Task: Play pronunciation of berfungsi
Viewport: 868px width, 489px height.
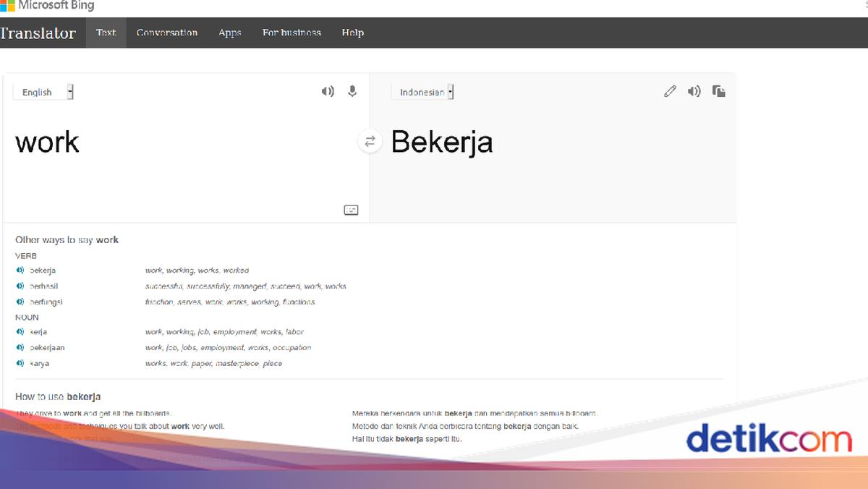Action: tap(20, 302)
